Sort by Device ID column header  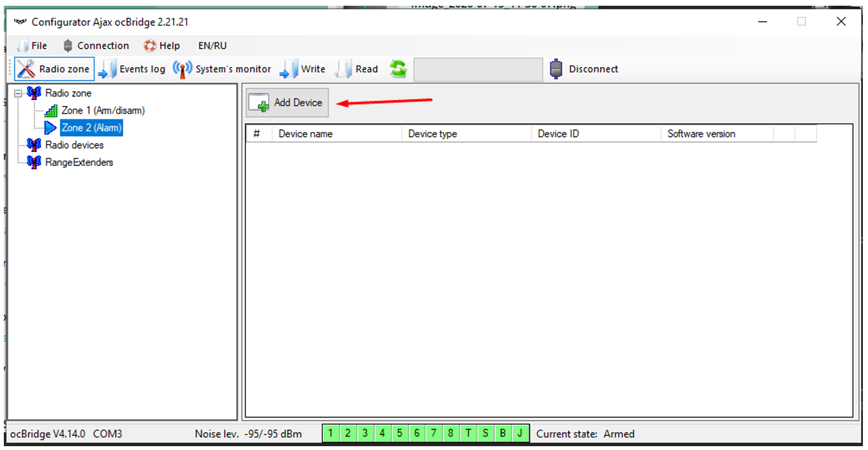pos(596,133)
